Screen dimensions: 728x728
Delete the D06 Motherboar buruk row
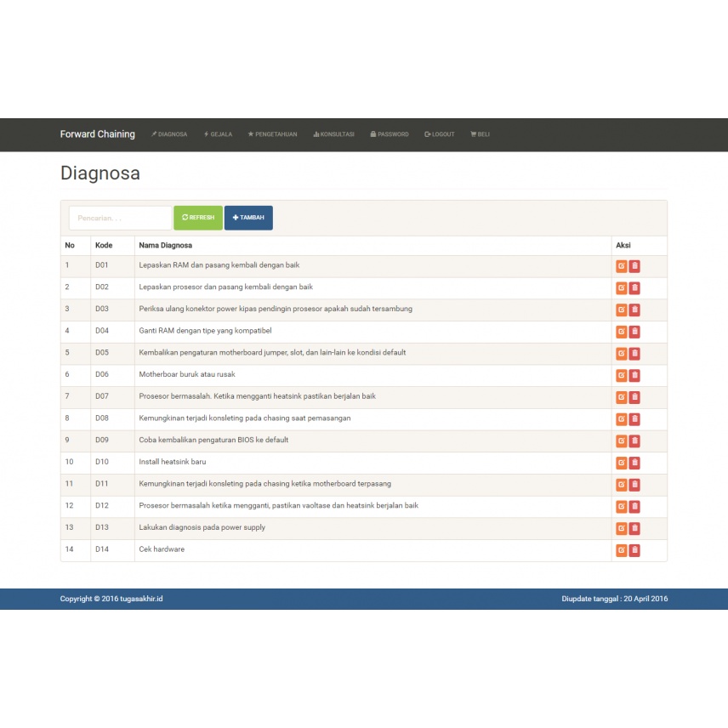click(634, 375)
